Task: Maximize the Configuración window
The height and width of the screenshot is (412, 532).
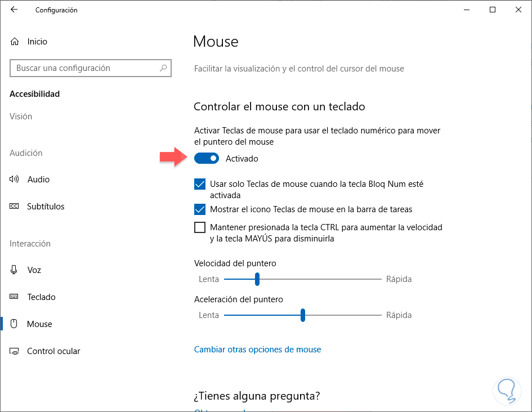Action: [493, 10]
